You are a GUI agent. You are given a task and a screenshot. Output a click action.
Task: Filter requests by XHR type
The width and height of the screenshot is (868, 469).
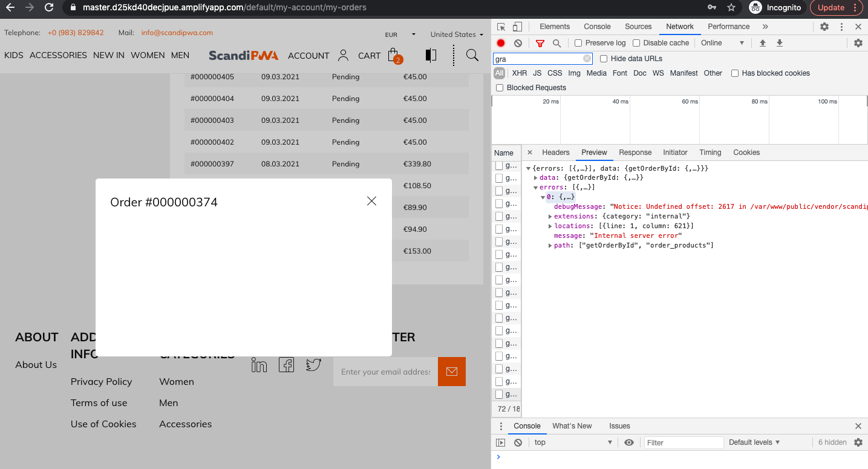[519, 73]
